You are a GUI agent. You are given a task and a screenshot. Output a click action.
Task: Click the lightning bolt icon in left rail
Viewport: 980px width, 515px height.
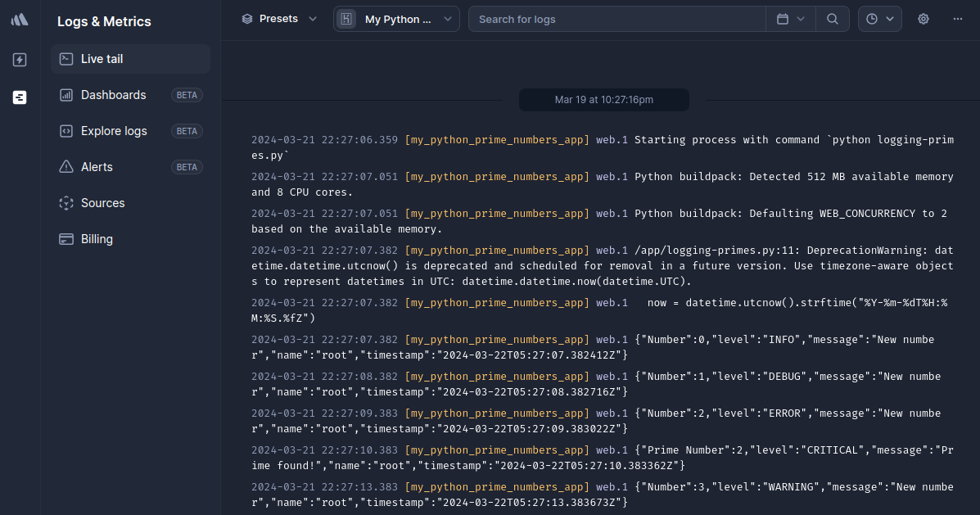click(19, 58)
